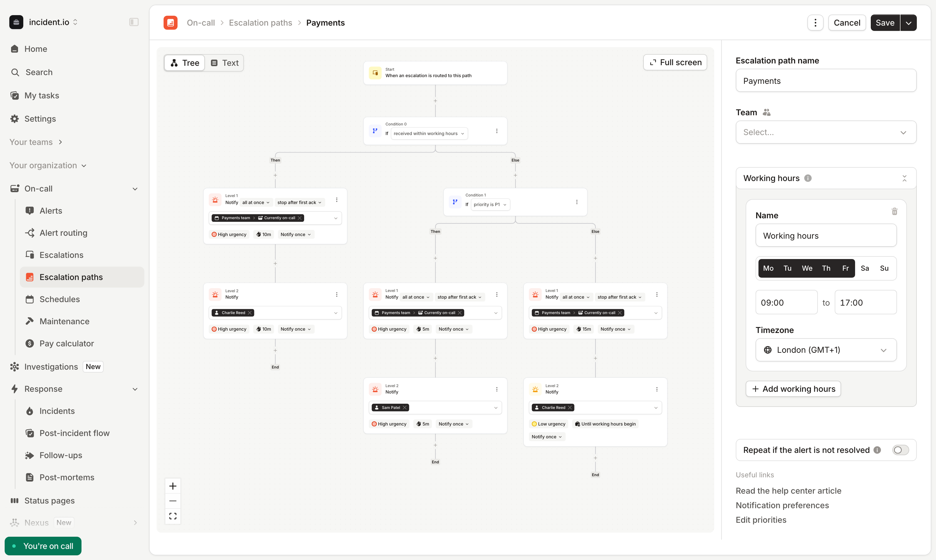Collapse the On-call sidebar section

click(x=135, y=189)
